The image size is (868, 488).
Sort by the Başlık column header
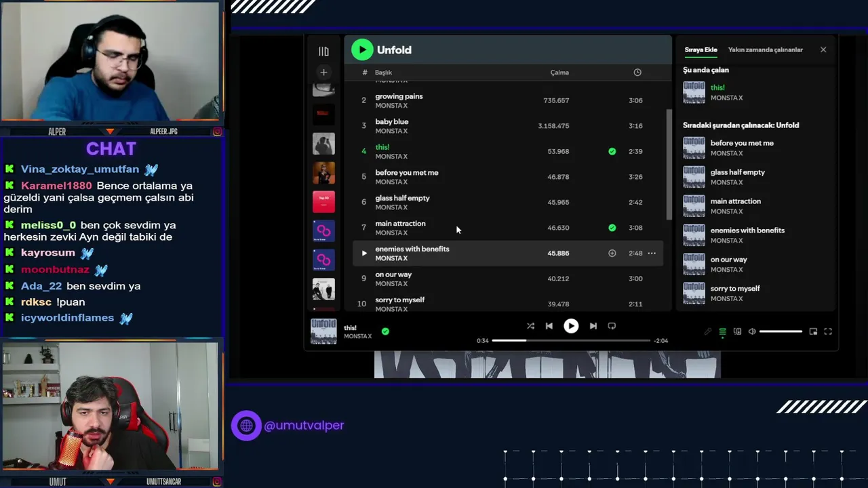(x=383, y=73)
